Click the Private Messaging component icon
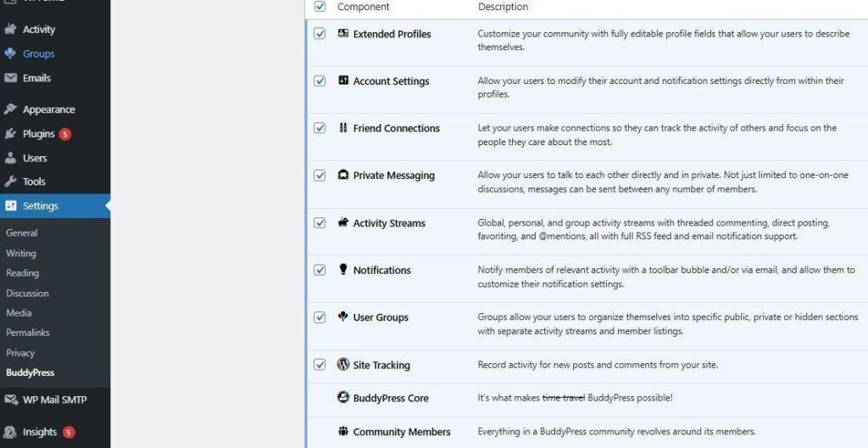 click(343, 175)
